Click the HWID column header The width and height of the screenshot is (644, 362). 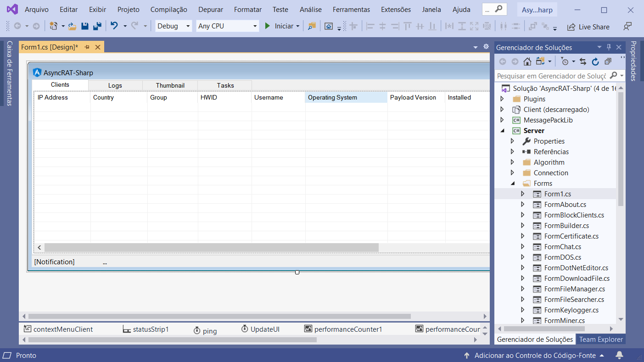[224, 97]
